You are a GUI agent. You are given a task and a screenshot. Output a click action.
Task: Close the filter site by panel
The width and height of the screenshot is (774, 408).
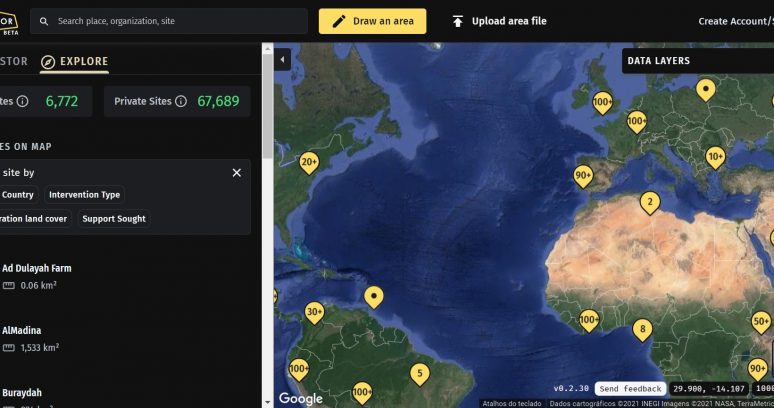click(x=237, y=173)
